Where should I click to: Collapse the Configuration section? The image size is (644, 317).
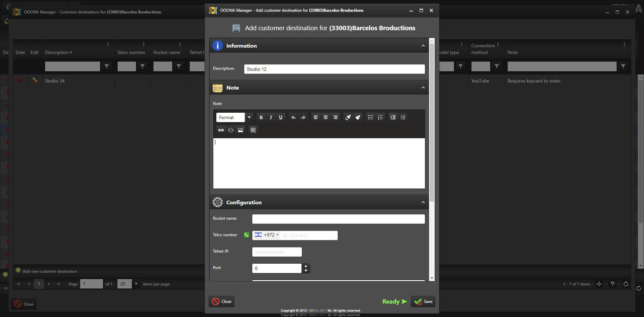pyautogui.click(x=423, y=202)
